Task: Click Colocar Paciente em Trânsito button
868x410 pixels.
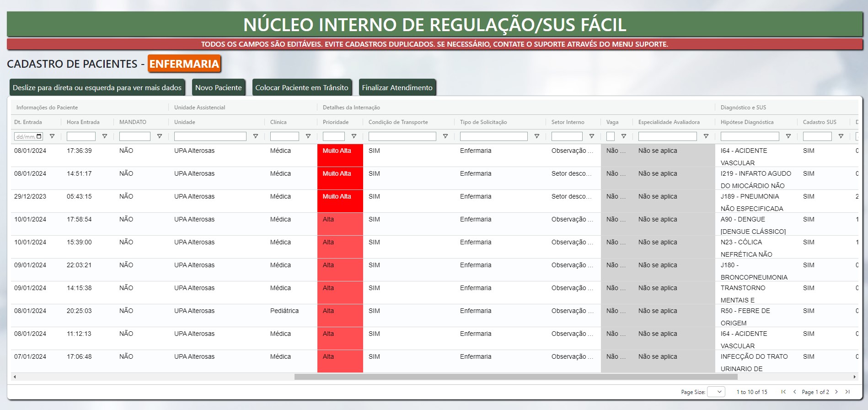Action: 302,88
